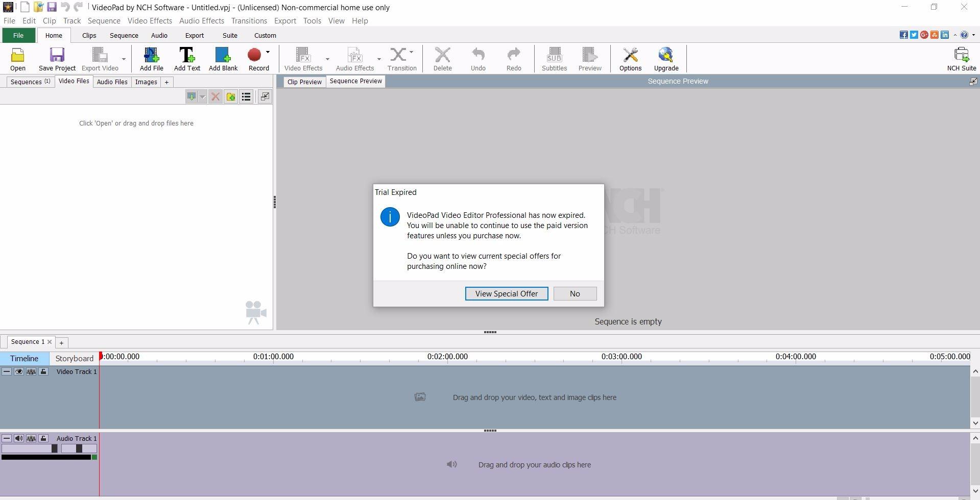Toggle Audio Track 1 lock
Viewport: 980px width, 500px height.
[43, 438]
